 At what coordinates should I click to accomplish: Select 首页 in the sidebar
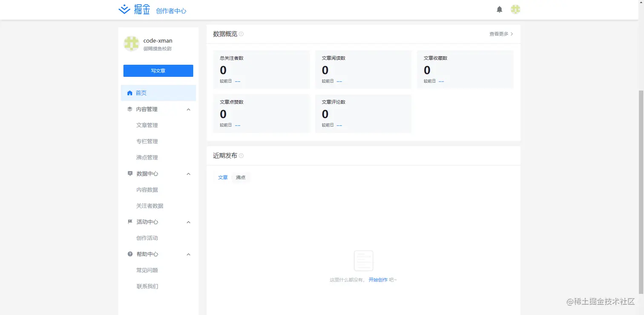[158, 93]
